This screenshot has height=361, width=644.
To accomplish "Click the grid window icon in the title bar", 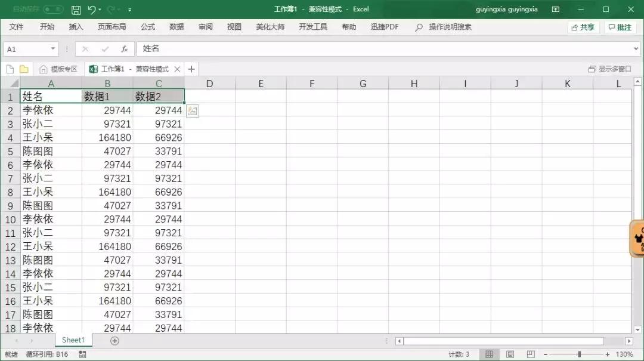I will [556, 9].
